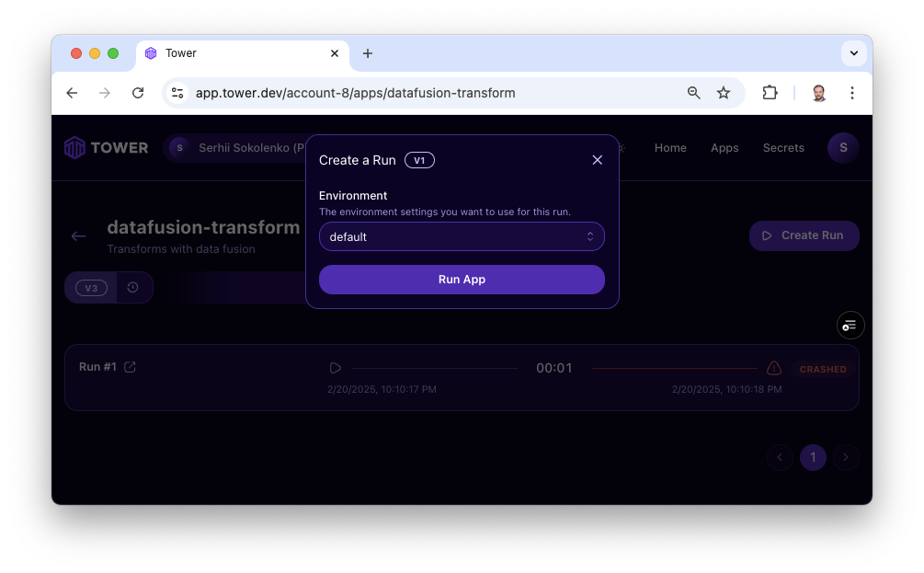
Task: Click end time 2/20/2025, 10:10:18 PM
Action: click(x=726, y=389)
